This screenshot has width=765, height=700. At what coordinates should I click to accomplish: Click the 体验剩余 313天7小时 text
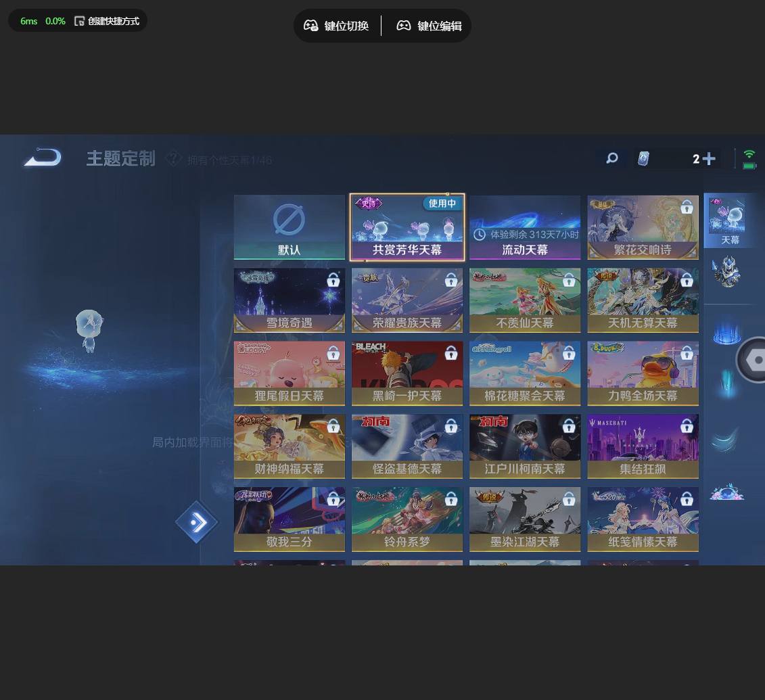[x=534, y=235]
